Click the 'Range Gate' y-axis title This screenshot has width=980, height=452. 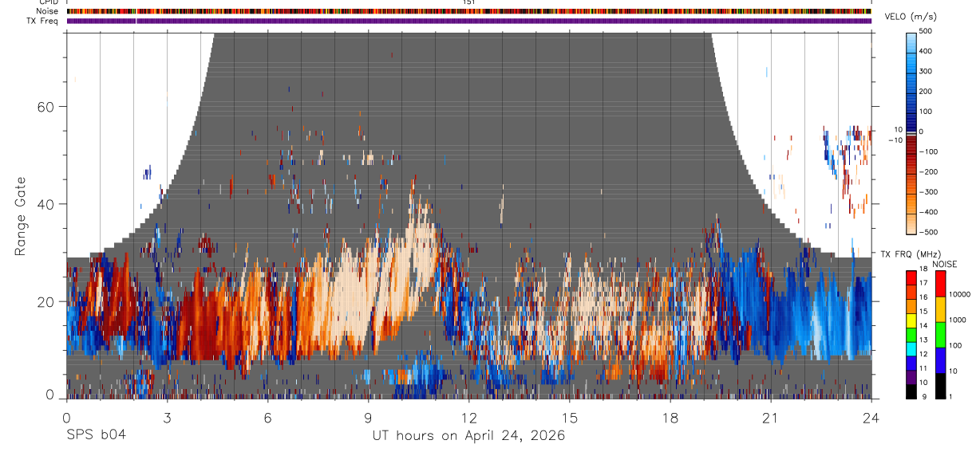[x=21, y=218]
